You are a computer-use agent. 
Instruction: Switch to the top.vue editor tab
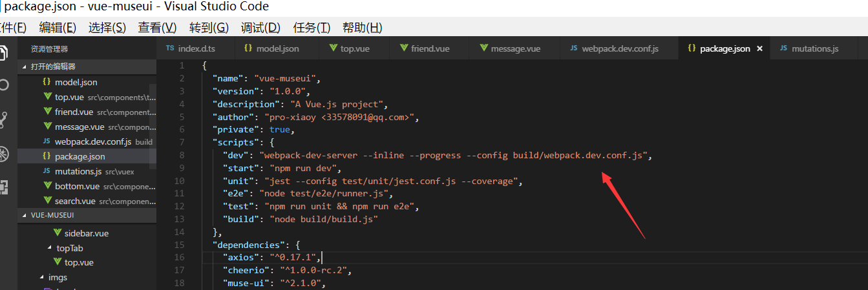[355, 48]
